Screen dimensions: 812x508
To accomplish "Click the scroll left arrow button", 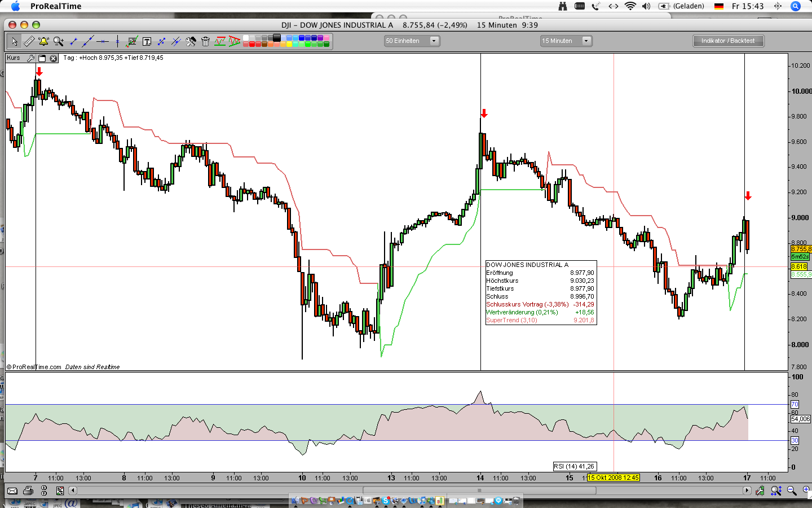I will point(72,491).
